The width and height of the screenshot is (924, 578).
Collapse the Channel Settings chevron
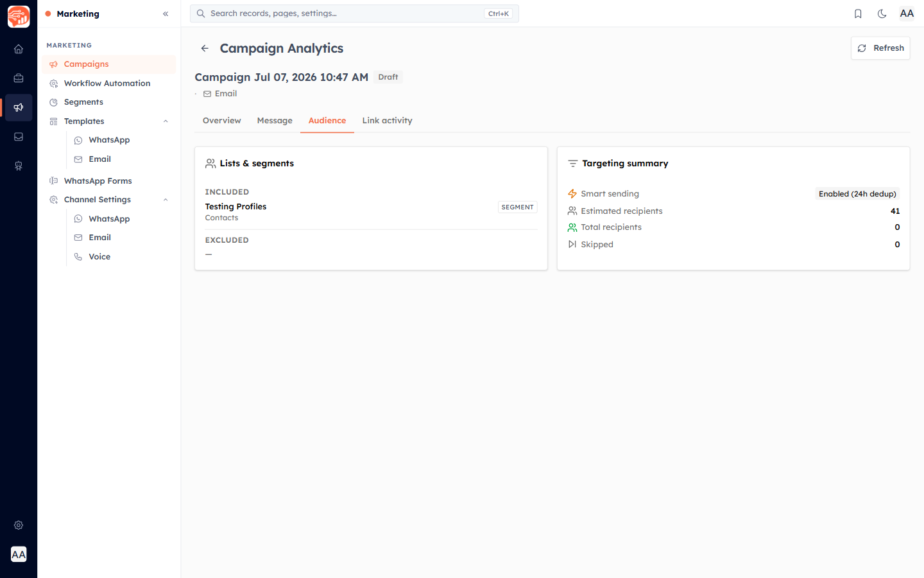click(x=166, y=200)
